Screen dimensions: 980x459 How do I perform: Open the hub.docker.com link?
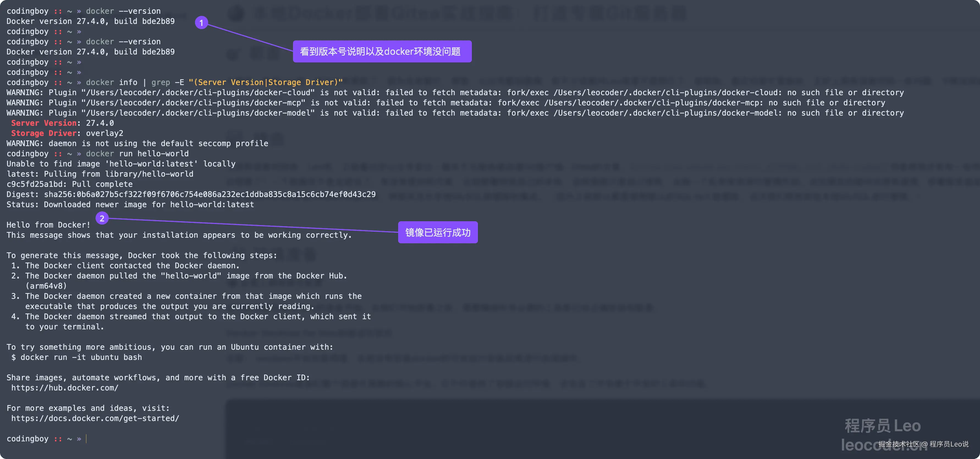click(65, 388)
